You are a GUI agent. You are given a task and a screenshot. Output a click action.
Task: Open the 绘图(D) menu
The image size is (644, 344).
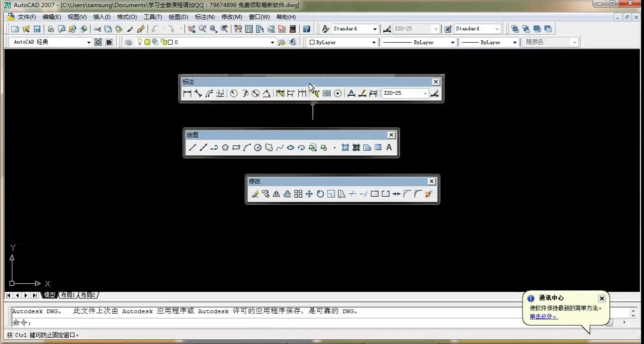point(178,17)
